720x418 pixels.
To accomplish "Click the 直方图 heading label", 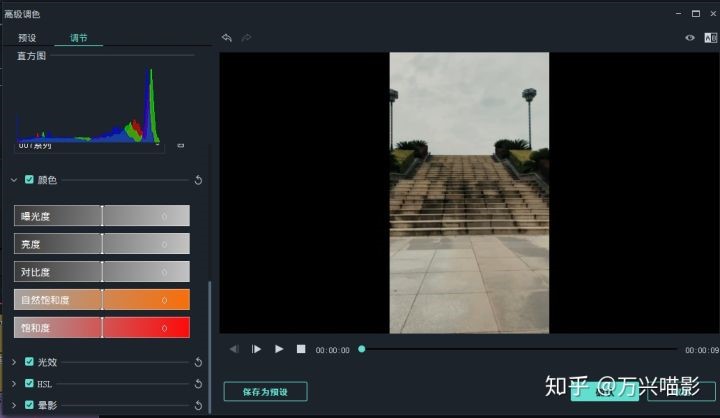I will (31, 56).
